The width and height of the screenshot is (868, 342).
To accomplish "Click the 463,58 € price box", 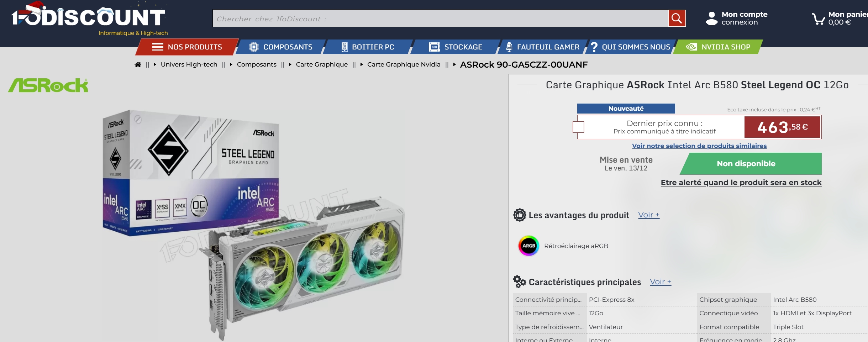I will [783, 127].
